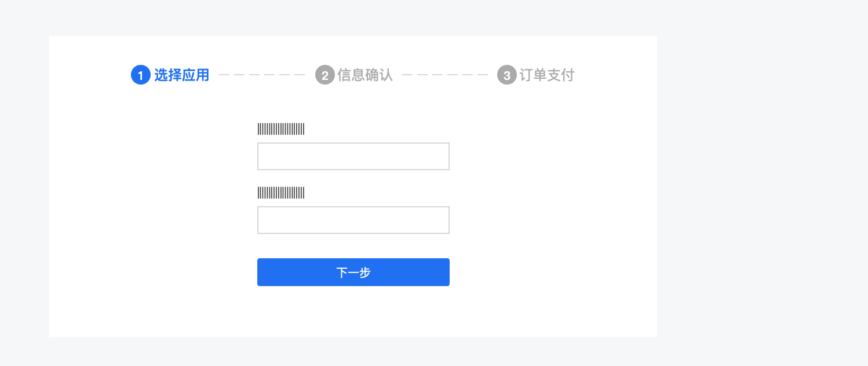Select the 信息确认 step label
The image size is (868, 366).
click(x=366, y=75)
